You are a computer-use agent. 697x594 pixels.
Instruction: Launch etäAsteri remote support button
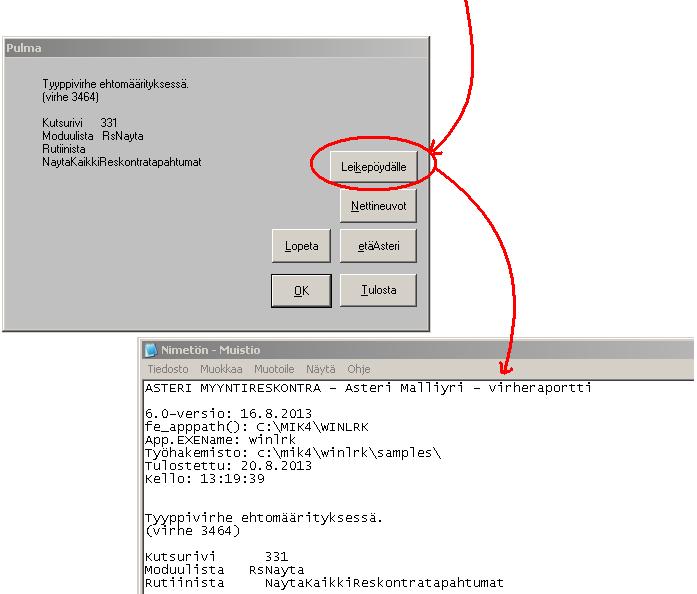(378, 245)
